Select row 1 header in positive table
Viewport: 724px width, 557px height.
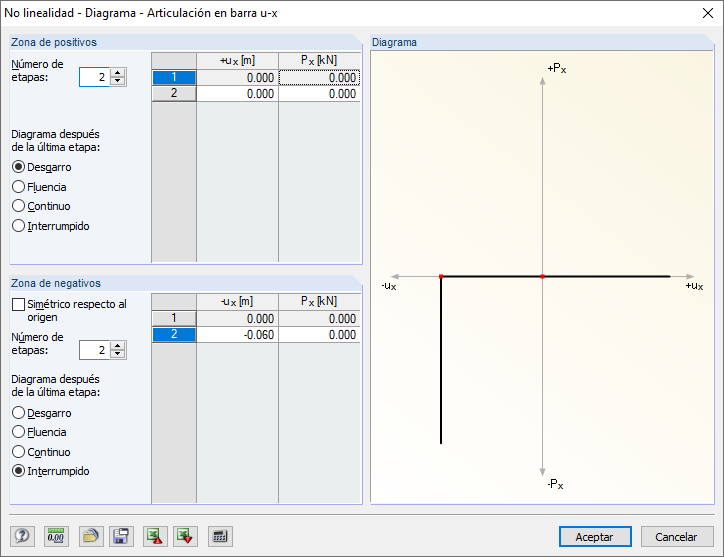(174, 78)
